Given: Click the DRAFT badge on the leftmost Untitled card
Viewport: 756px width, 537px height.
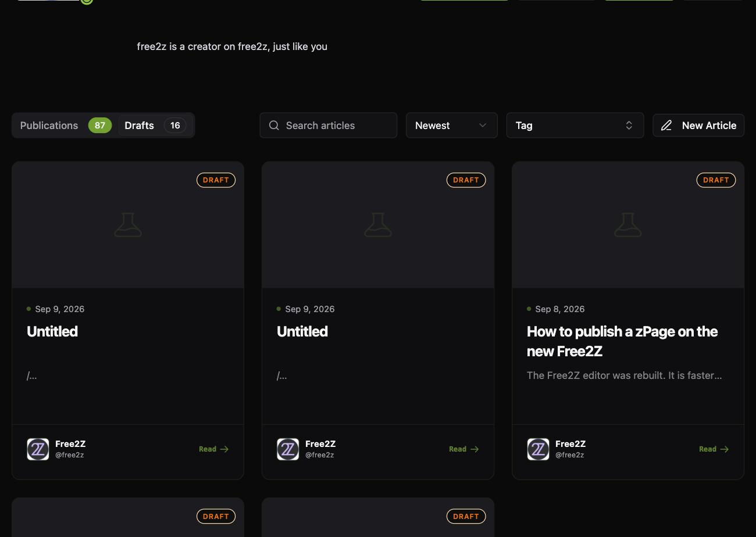Looking at the screenshot, I should point(216,180).
